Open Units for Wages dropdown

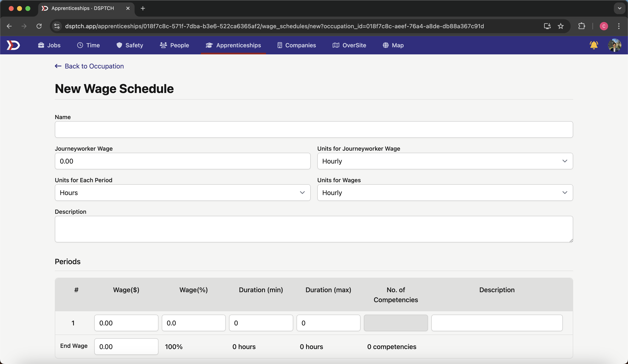pyautogui.click(x=445, y=193)
